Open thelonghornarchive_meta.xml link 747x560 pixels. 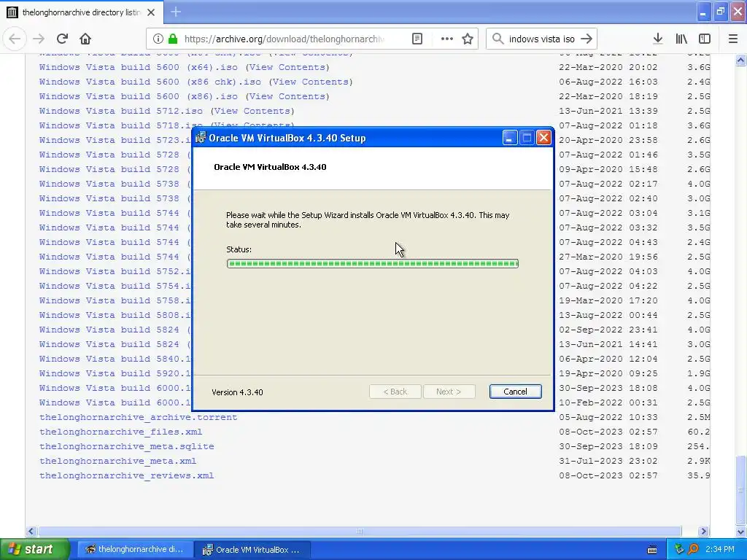click(x=117, y=461)
